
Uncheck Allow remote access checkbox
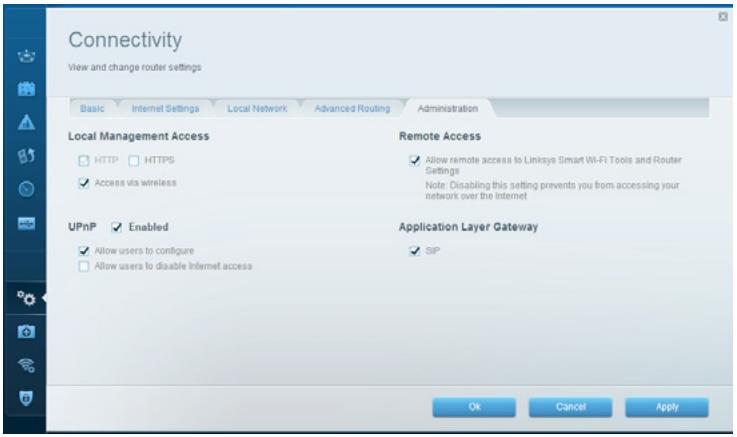[415, 161]
